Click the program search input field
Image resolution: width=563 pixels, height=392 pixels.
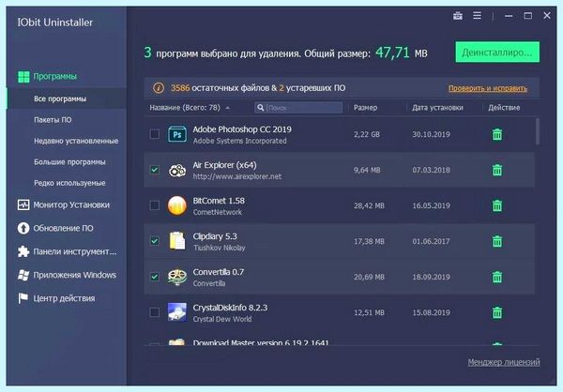point(298,107)
